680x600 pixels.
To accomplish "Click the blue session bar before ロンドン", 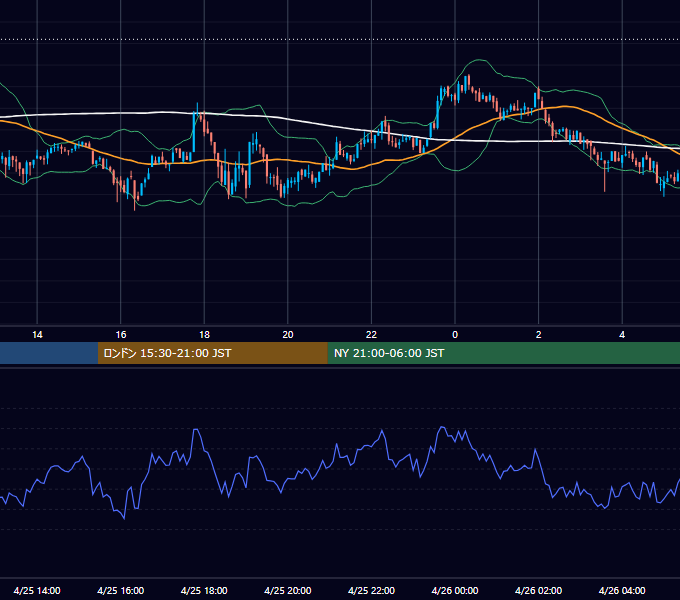I will pos(49,353).
